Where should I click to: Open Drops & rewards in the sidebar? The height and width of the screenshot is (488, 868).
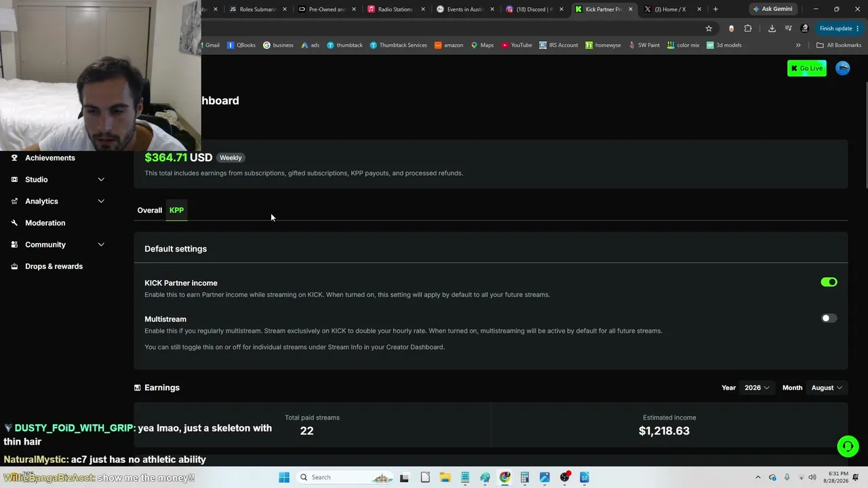tap(54, 266)
